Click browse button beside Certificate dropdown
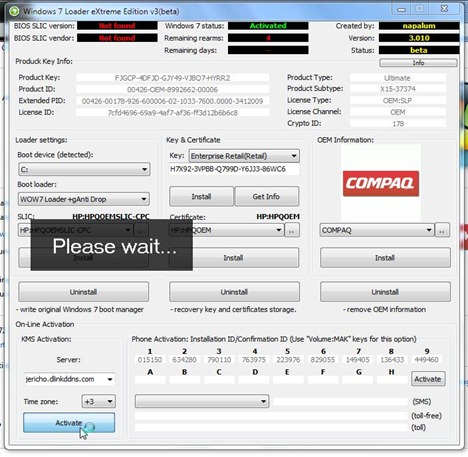The image size is (468, 457). click(292, 230)
